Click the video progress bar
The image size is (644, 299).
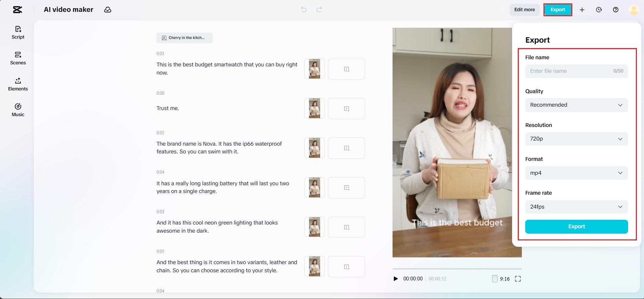(x=457, y=269)
